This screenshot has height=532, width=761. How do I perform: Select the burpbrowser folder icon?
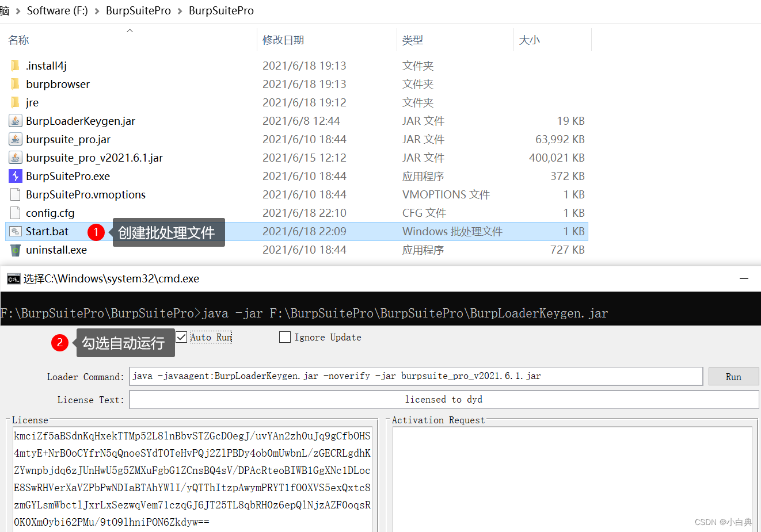pos(15,84)
